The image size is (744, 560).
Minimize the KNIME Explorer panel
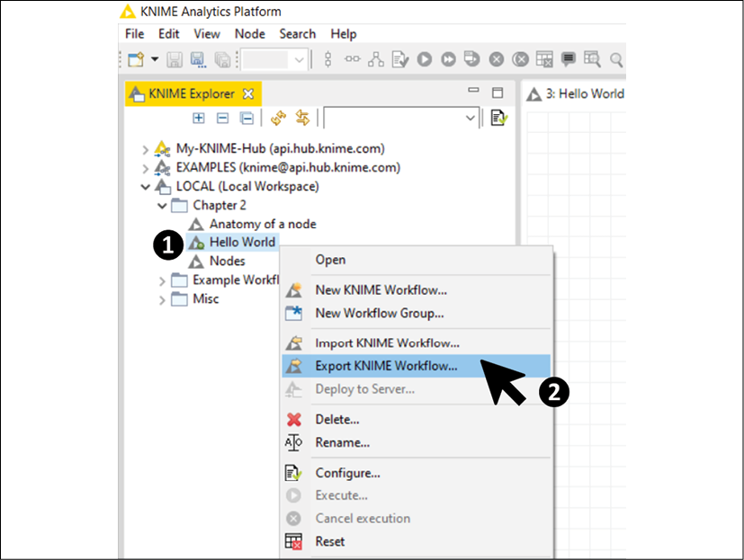pos(473,90)
